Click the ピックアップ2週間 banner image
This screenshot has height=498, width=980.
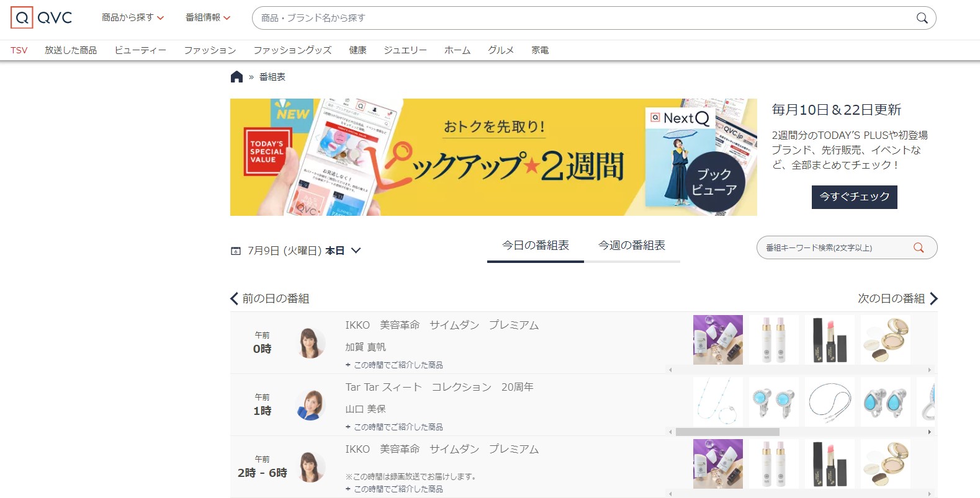[x=493, y=157]
